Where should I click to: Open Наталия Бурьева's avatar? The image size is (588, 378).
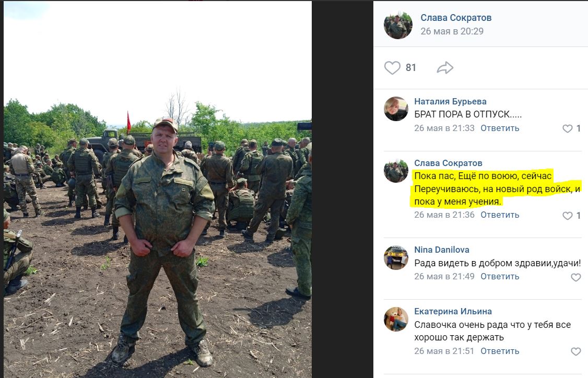click(x=396, y=109)
